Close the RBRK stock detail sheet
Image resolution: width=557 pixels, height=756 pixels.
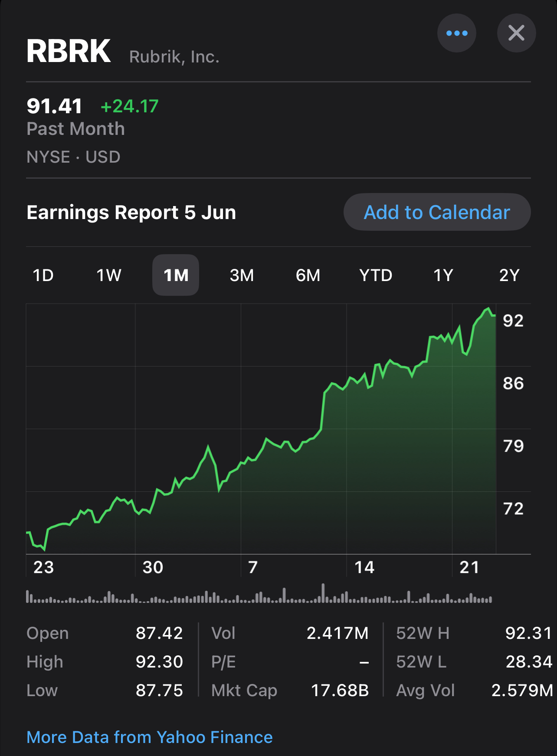[x=516, y=33]
